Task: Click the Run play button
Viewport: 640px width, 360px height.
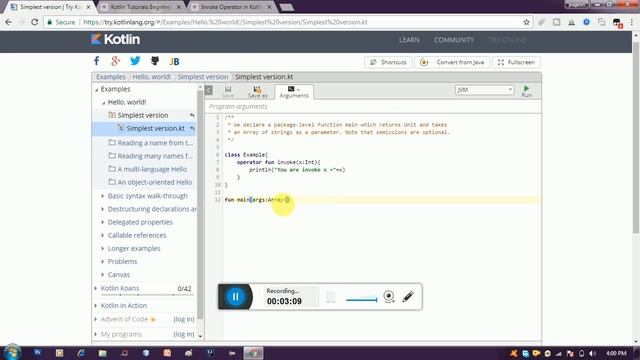Action: pos(527,91)
